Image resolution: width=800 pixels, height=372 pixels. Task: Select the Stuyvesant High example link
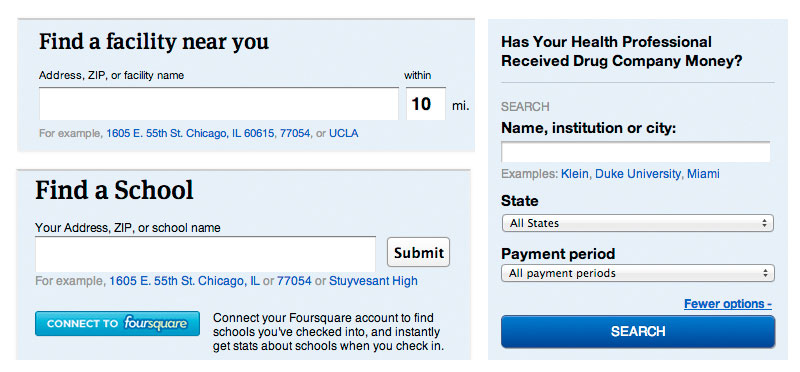(373, 281)
